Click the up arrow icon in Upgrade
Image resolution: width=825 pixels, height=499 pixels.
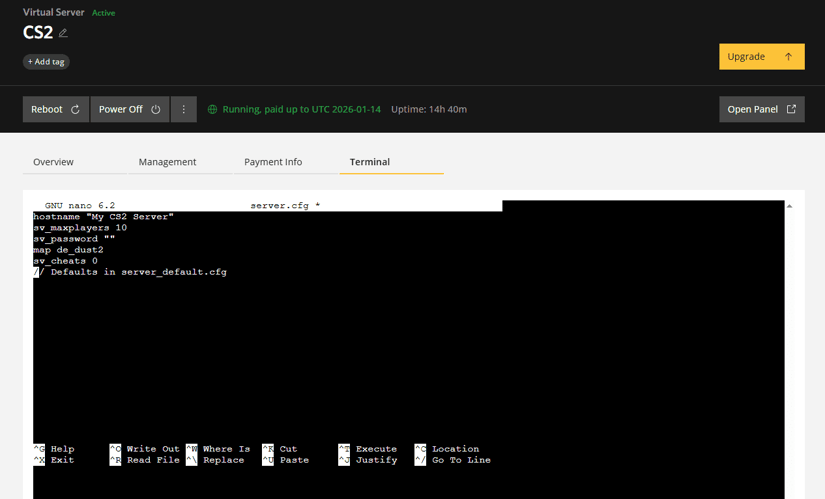pos(788,57)
